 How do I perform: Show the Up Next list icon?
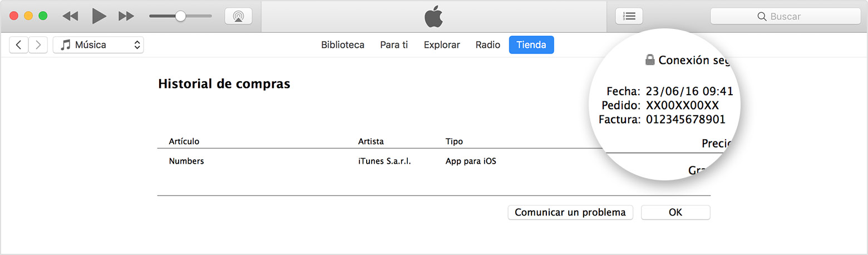[x=629, y=16]
